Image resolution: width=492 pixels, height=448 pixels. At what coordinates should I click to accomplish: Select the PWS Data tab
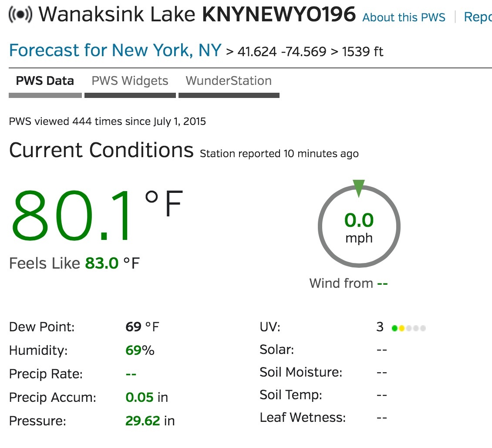click(45, 81)
